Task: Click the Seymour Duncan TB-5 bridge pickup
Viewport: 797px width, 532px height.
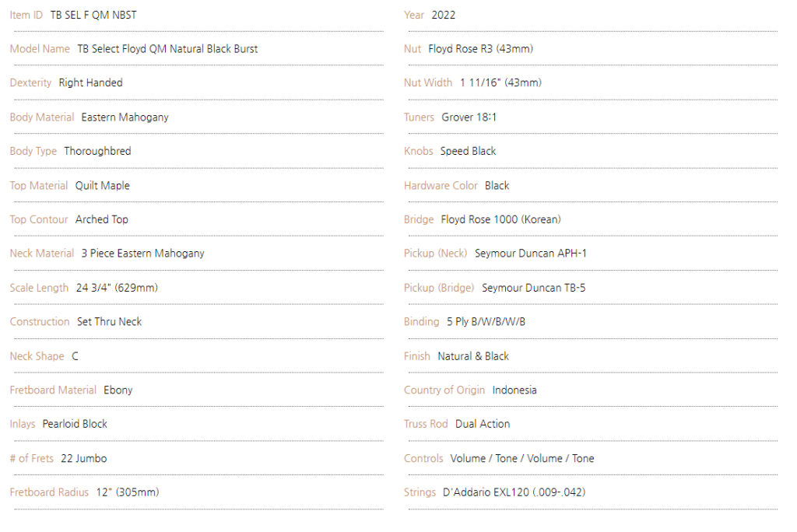Action: tap(533, 288)
